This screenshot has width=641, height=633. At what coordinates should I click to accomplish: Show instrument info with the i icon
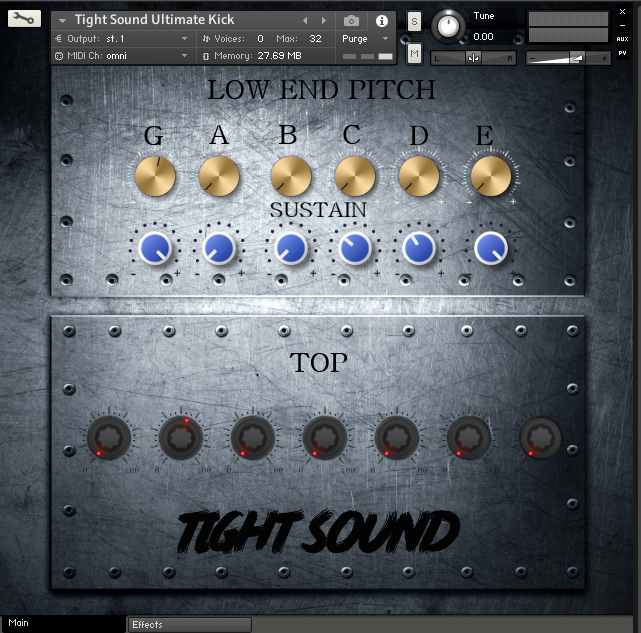coord(382,20)
